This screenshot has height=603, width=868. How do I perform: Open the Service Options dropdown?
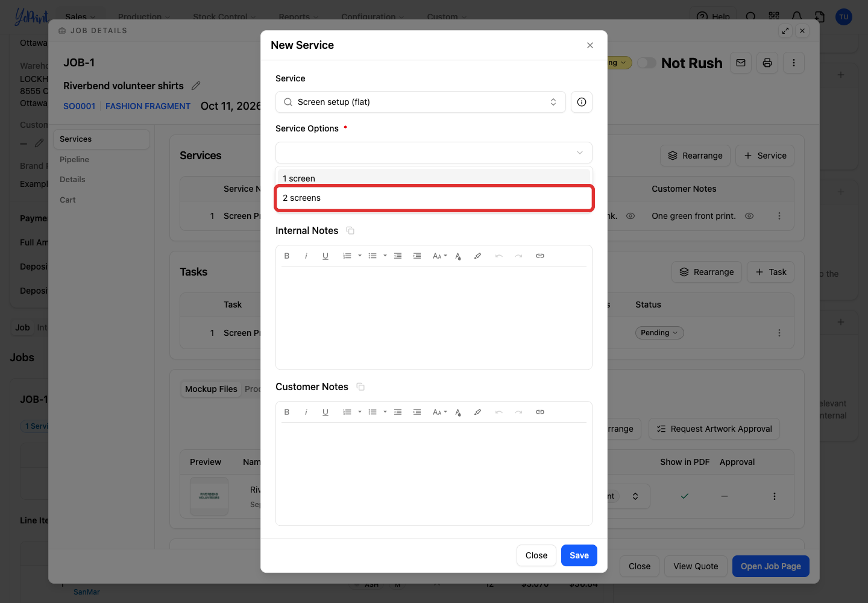pyautogui.click(x=434, y=153)
